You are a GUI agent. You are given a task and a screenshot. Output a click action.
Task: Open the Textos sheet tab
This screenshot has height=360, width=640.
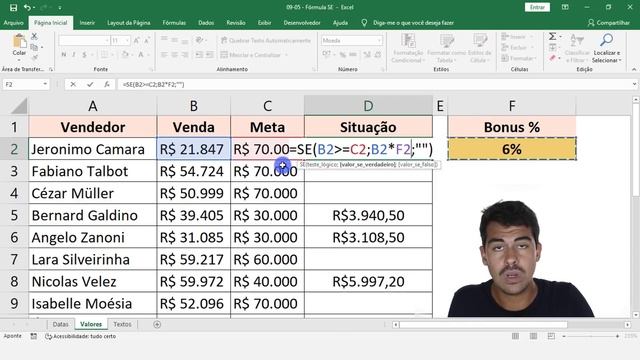pos(122,324)
